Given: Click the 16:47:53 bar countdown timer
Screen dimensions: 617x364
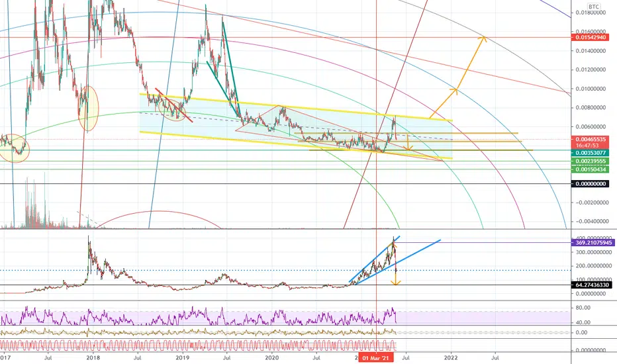Looking at the screenshot, I should pos(587,146).
